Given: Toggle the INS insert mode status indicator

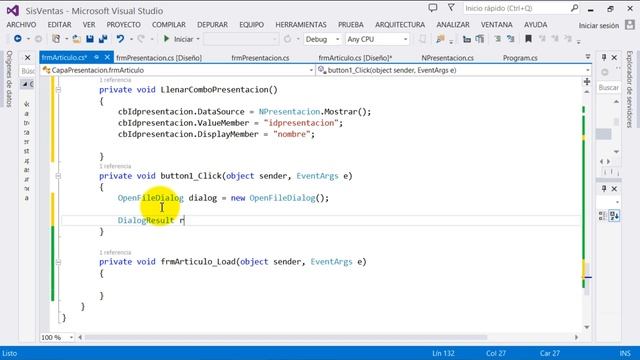Looking at the screenshot, I should point(625,353).
